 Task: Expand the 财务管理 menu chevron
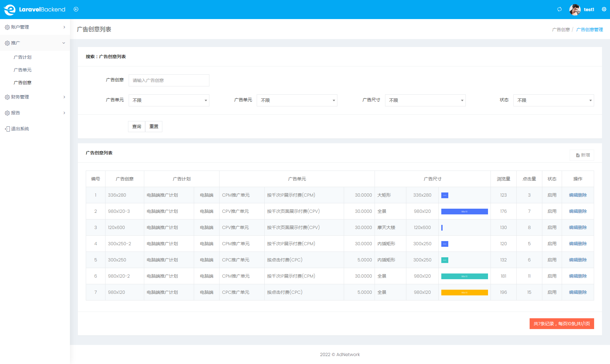64,97
